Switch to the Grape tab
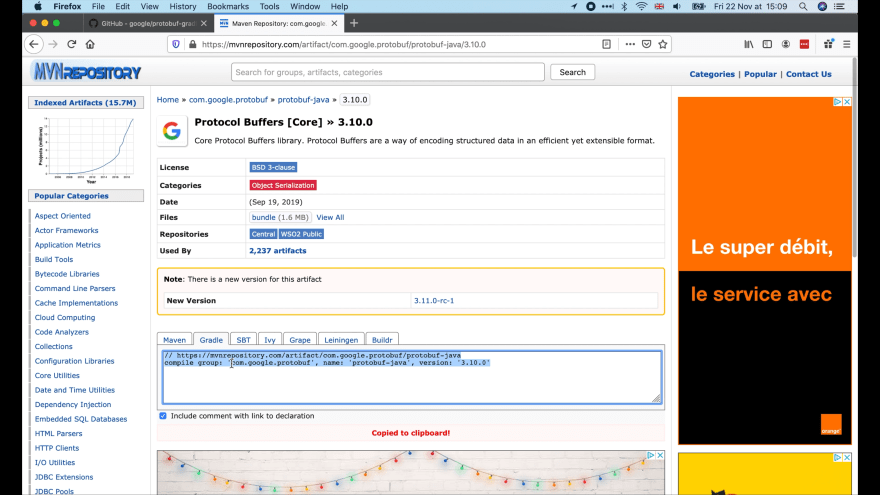This screenshot has width=880, height=495. [x=300, y=340]
